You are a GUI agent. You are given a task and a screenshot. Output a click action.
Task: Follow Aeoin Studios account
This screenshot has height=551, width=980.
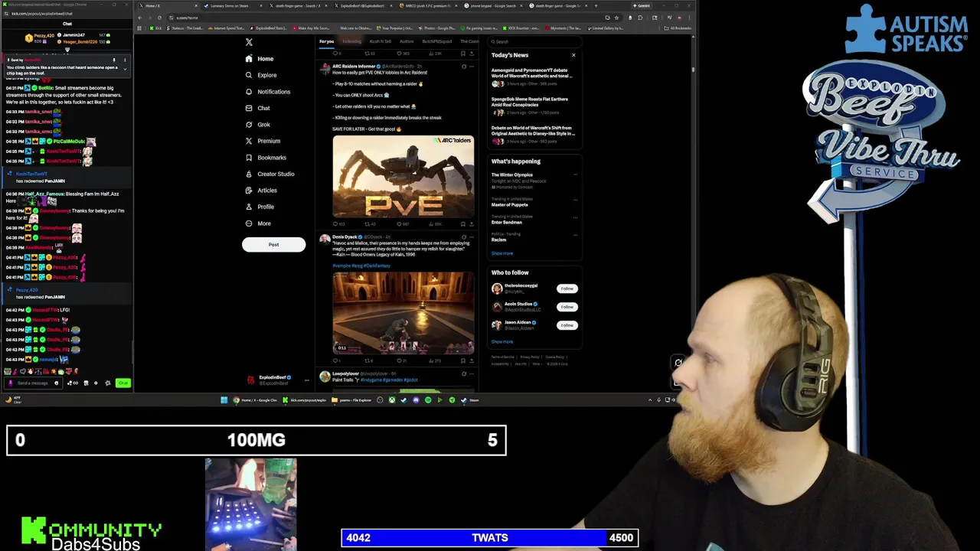pyautogui.click(x=567, y=307)
